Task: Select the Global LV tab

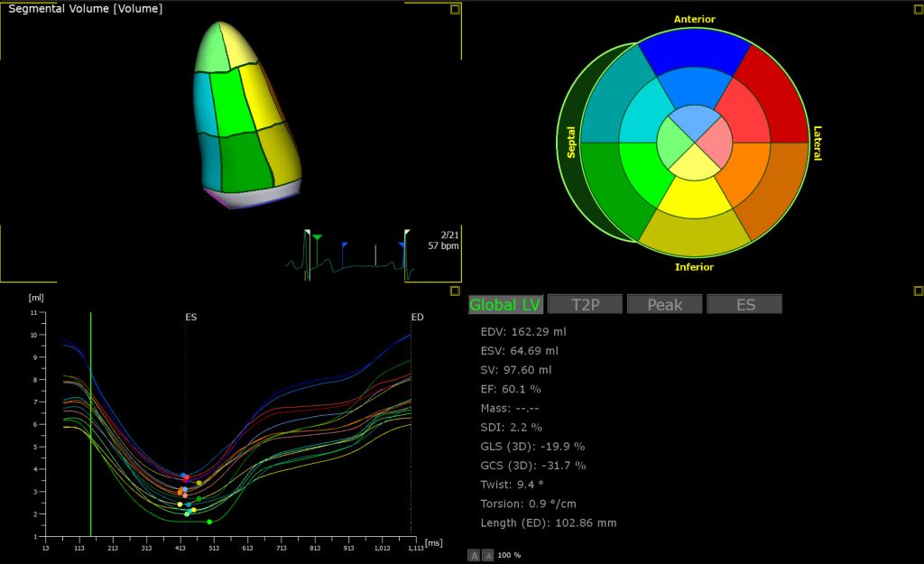Action: point(505,304)
